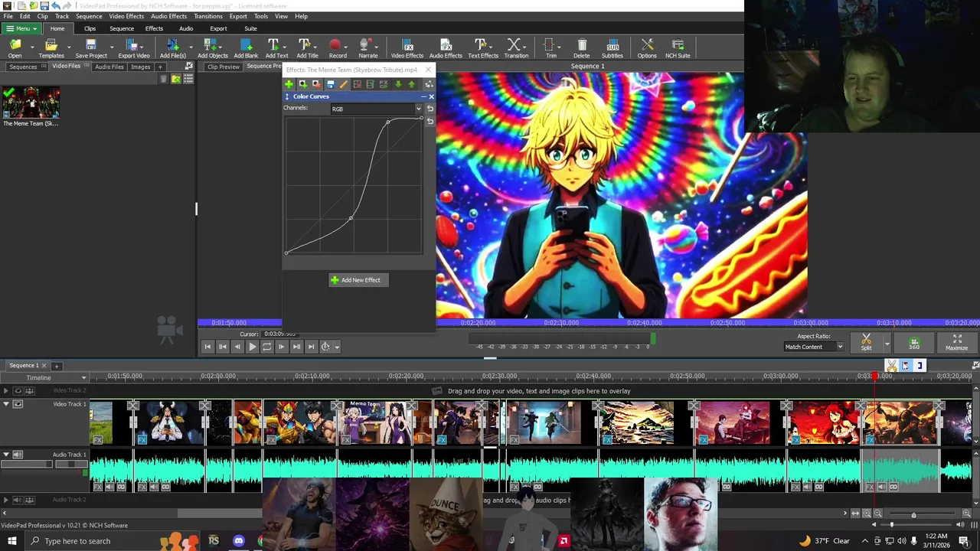Toggle loop playback button
This screenshot has width=980, height=551.
(266, 347)
